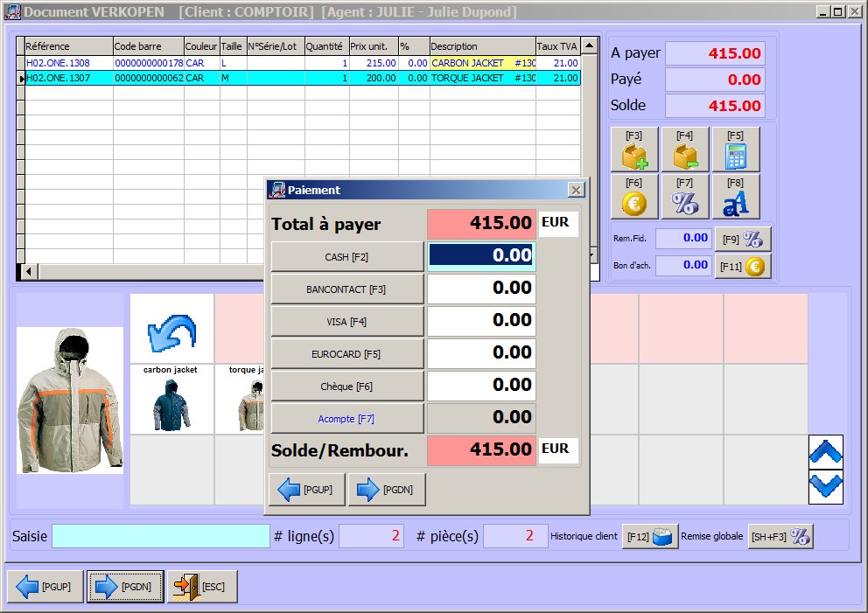Click the F9 loyalty discount percent button
This screenshot has height=613, width=868.
point(743,239)
